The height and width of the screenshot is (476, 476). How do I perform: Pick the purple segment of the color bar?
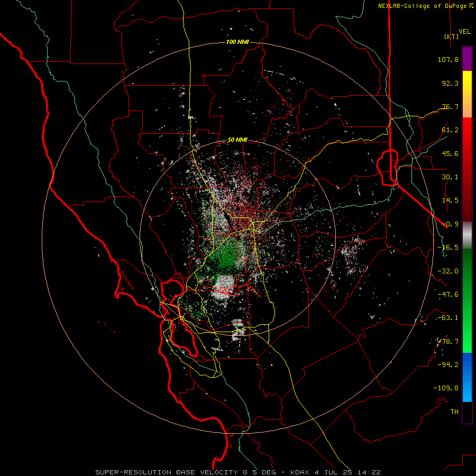(x=467, y=59)
